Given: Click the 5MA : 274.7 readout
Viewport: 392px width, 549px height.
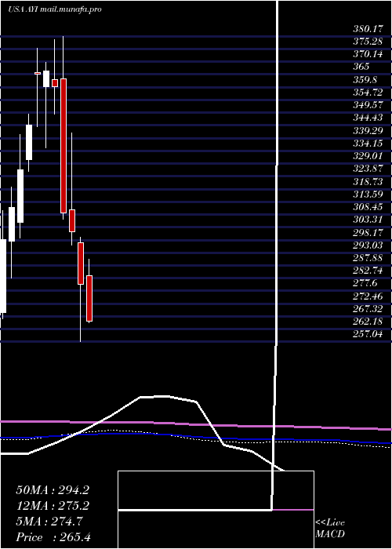Looking at the screenshot, I should pyautogui.click(x=49, y=522).
